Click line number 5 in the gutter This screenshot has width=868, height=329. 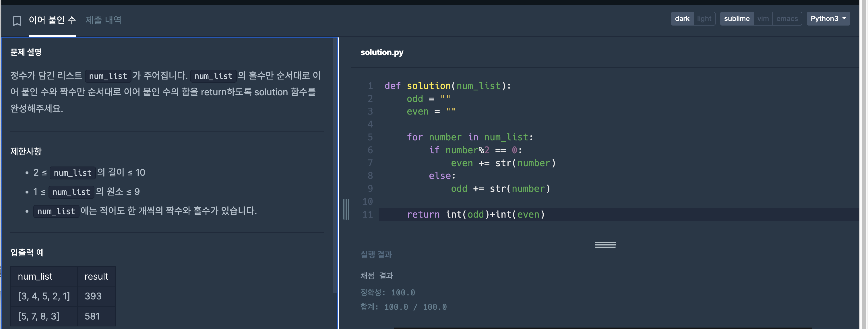tap(370, 137)
